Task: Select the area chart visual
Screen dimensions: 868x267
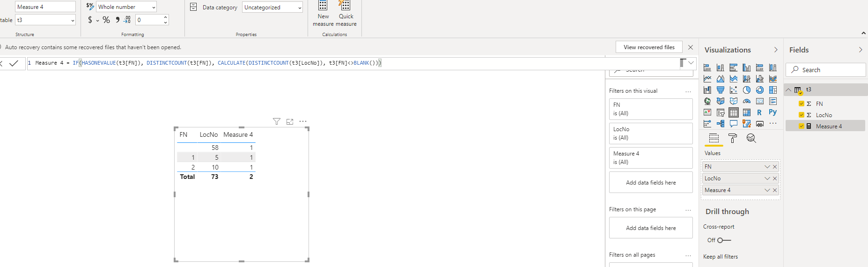Action: pyautogui.click(x=721, y=79)
